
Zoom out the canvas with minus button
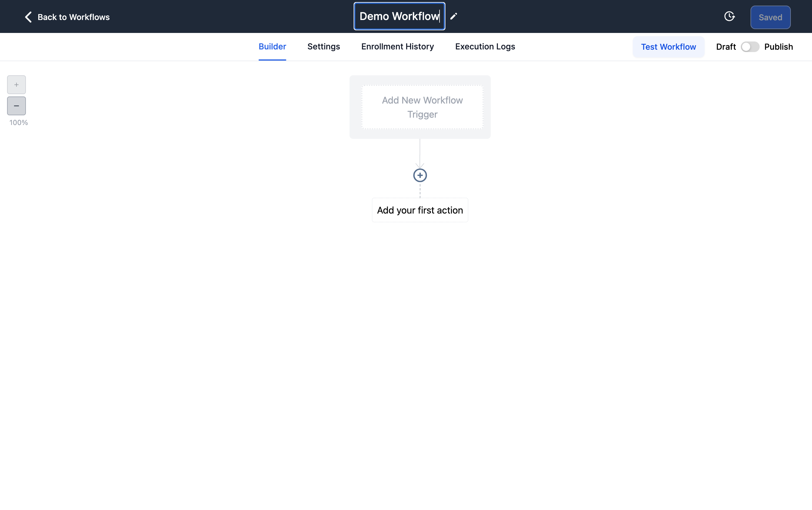pos(16,106)
